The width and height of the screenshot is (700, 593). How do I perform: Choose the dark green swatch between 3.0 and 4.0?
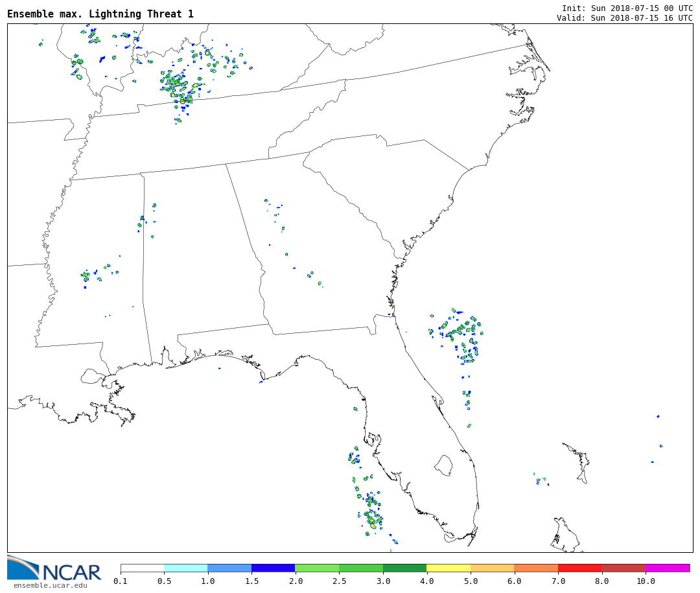click(404, 568)
